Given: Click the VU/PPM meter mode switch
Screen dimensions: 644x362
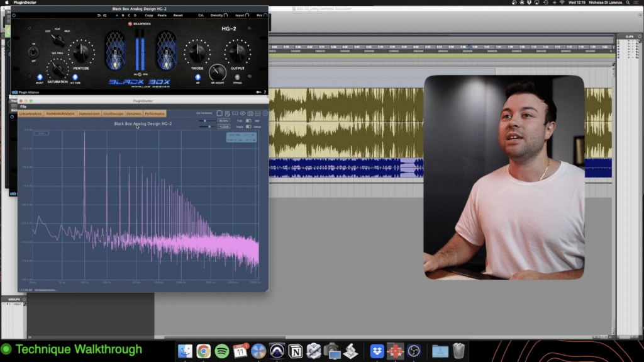Looking at the screenshot, I should tap(140, 74).
